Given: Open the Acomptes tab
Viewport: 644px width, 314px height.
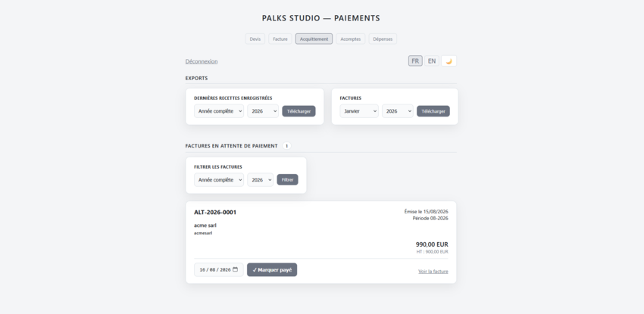Looking at the screenshot, I should coord(350,39).
